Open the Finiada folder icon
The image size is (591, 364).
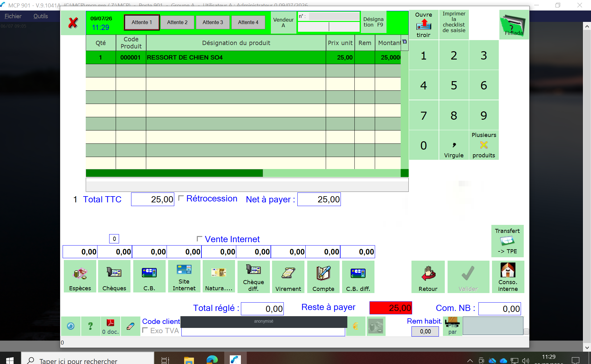(514, 25)
